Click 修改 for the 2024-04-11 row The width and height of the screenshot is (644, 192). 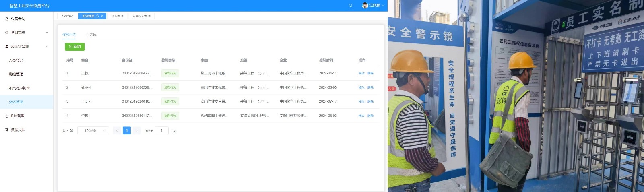coord(361,73)
